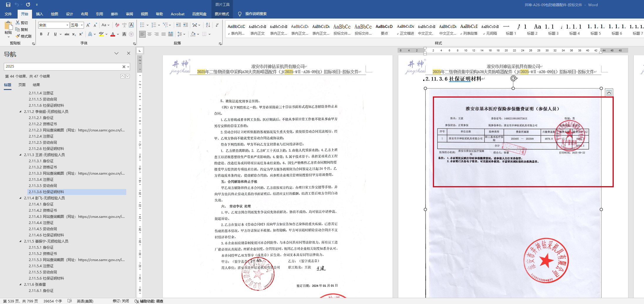
Task: Toggle center paragraph alignment
Action: (x=149, y=34)
